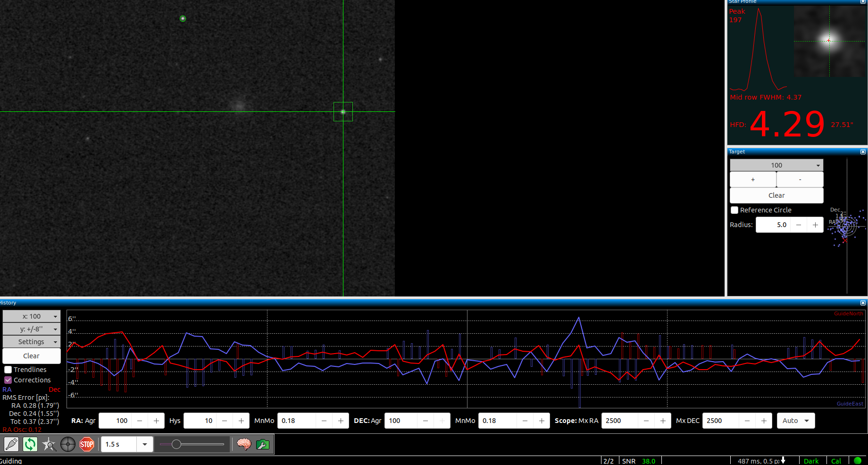Decrease RA hysteresis value
The height and width of the screenshot is (465, 868).
[225, 421]
